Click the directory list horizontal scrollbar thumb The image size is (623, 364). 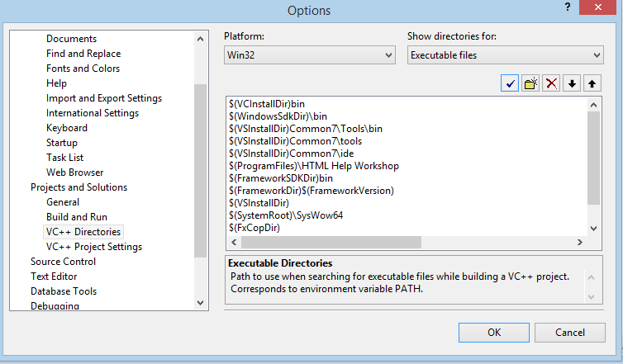(331, 242)
